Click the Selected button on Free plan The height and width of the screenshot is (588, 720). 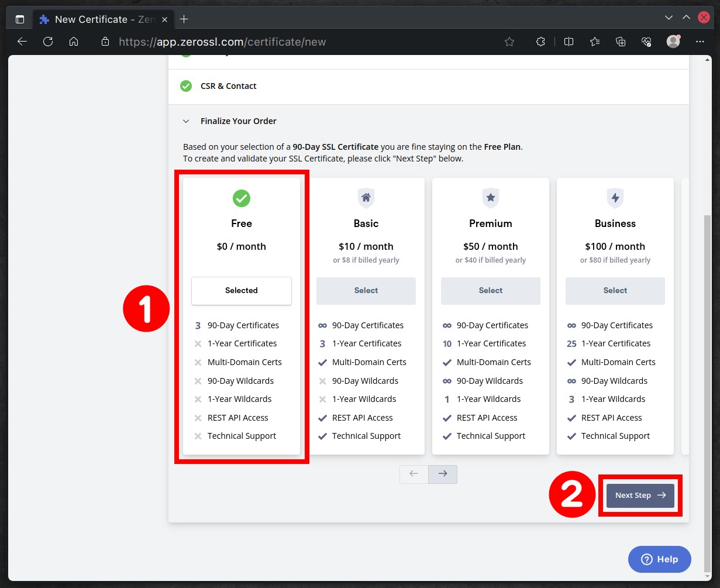(242, 291)
